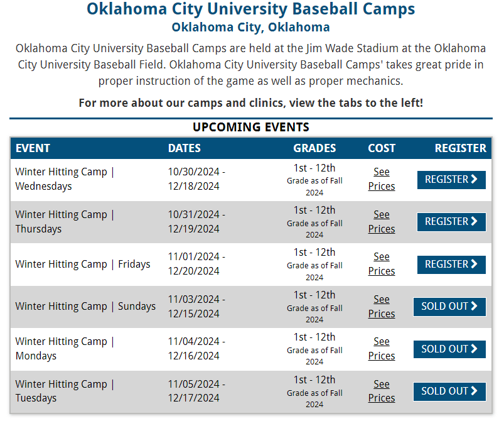Click the UPCOMING EVENTS heading
This screenshot has height=421, width=504.
click(251, 127)
